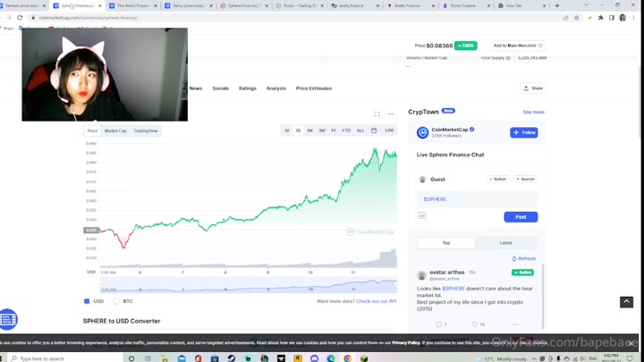Select the 1M chart range

pos(309,130)
